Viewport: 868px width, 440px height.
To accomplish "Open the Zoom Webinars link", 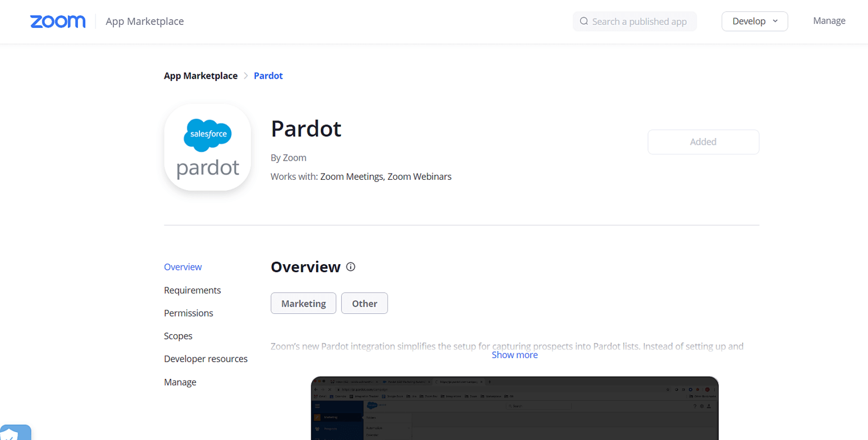I will 419,176.
